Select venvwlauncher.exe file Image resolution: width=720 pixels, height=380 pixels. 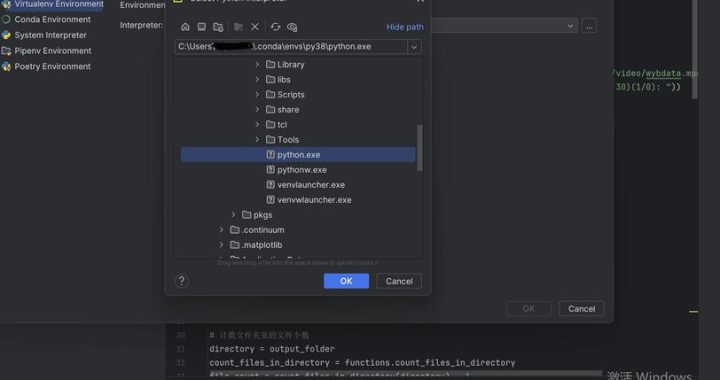(298, 200)
